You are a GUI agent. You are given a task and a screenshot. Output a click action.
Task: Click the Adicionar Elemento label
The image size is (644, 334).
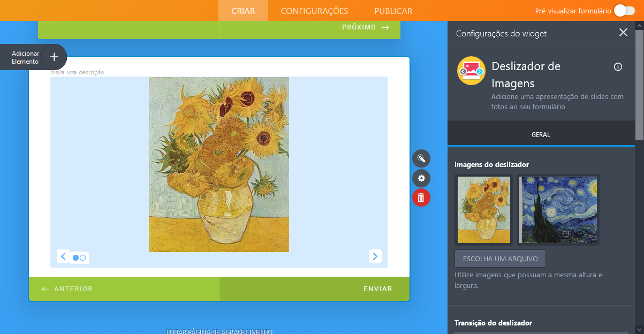tap(26, 57)
